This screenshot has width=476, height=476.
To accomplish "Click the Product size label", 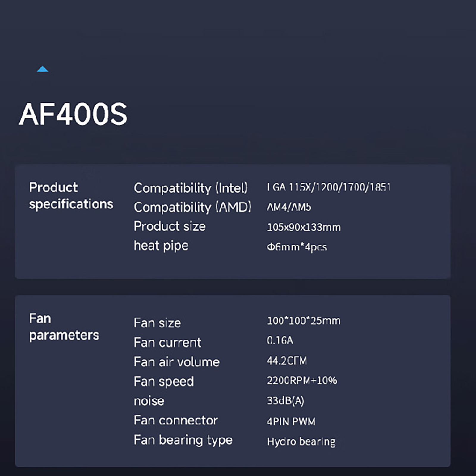I will tap(170, 226).
